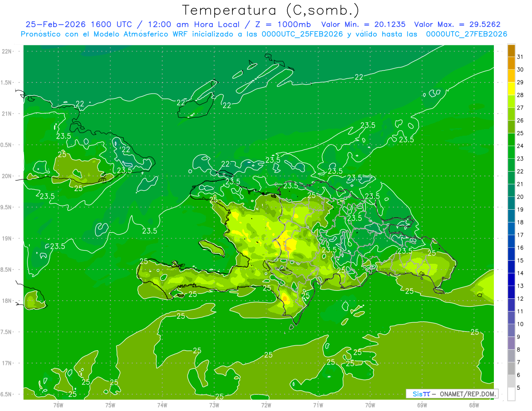Click the colorbar label 10

click(x=520, y=324)
